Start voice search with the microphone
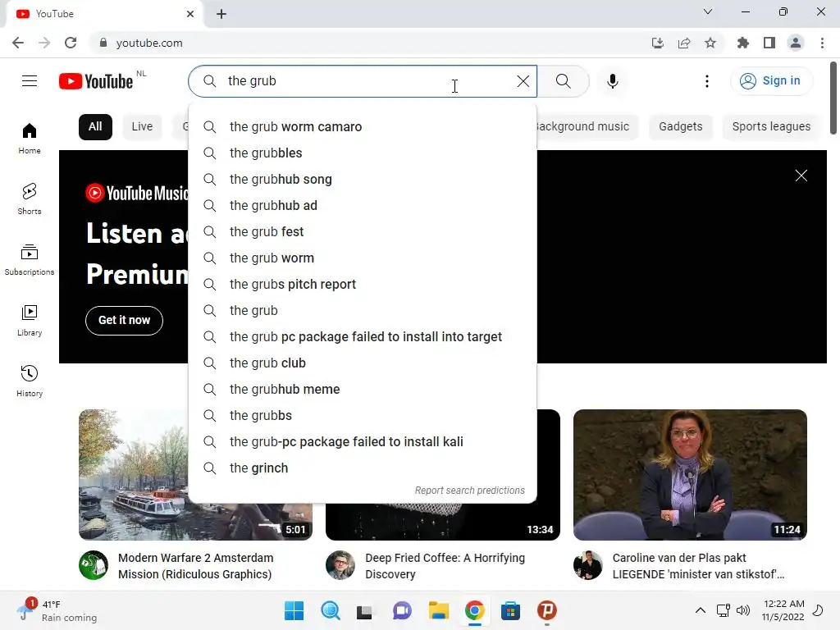This screenshot has width=840, height=630. pos(612,81)
